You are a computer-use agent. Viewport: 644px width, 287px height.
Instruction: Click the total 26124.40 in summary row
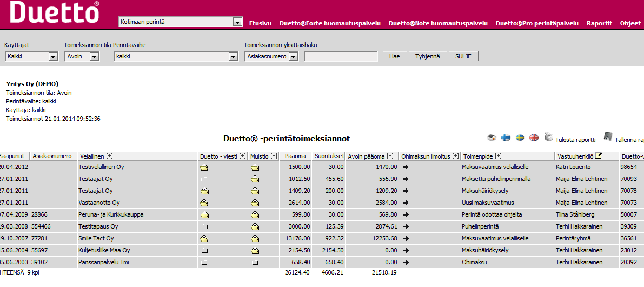click(297, 272)
